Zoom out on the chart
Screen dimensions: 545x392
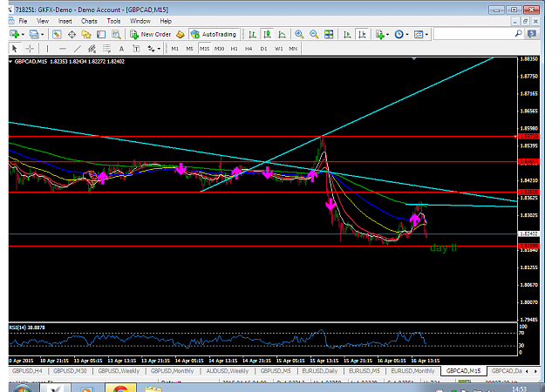(x=314, y=34)
